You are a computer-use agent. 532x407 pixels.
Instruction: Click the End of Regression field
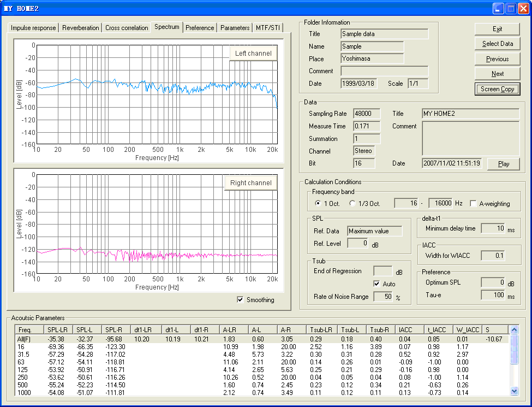pos(382,271)
